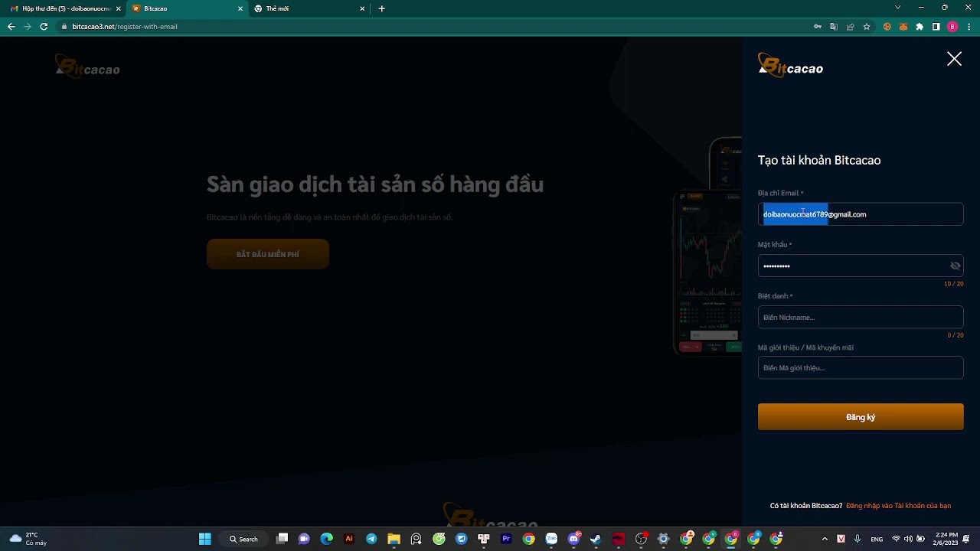Click the Điền Nickname field
Image resolution: width=980 pixels, height=551 pixels.
click(x=861, y=317)
